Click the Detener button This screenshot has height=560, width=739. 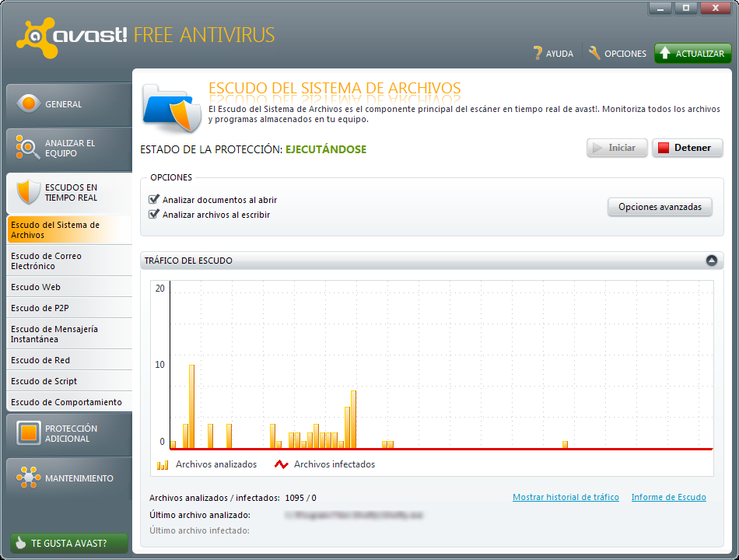click(x=687, y=148)
